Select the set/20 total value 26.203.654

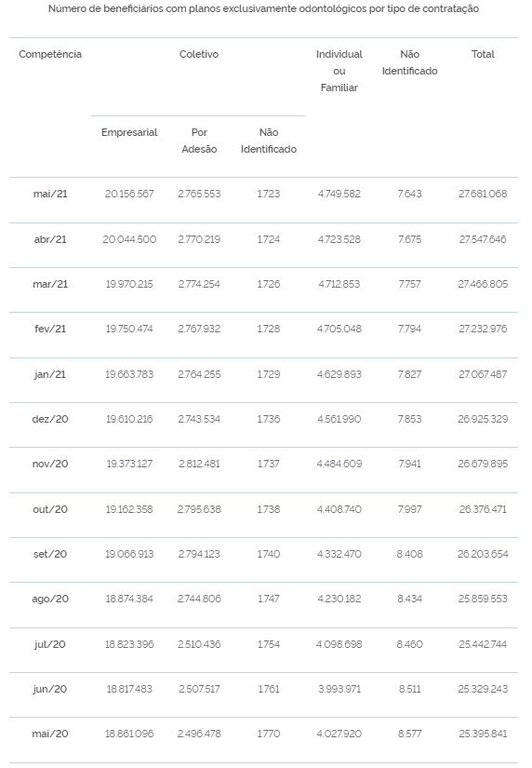click(x=483, y=554)
